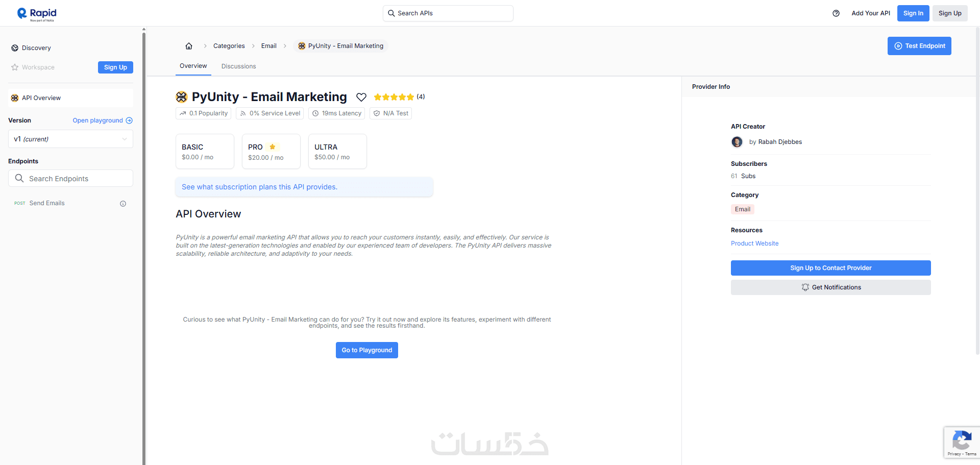Click the Email category tag
The image size is (980, 465).
743,209
